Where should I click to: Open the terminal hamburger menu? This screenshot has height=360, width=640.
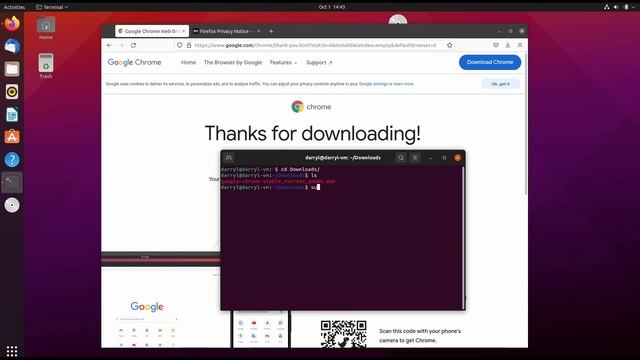pyautogui.click(x=415, y=158)
